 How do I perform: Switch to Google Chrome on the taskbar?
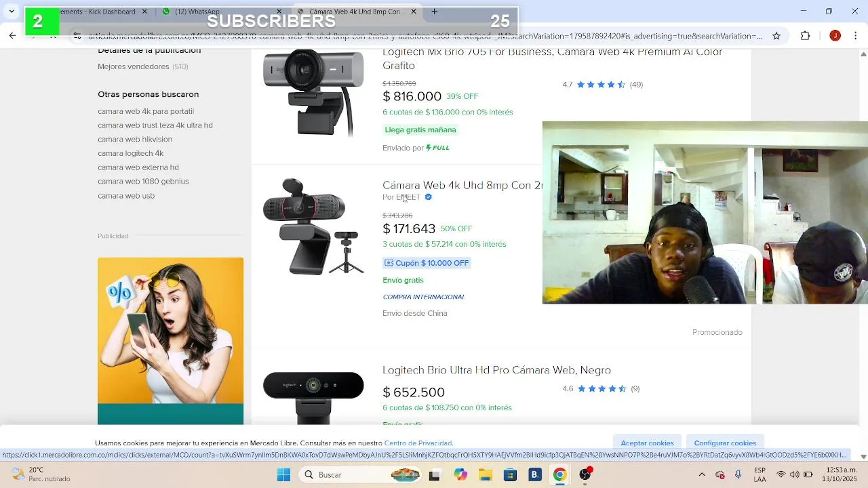tap(559, 474)
